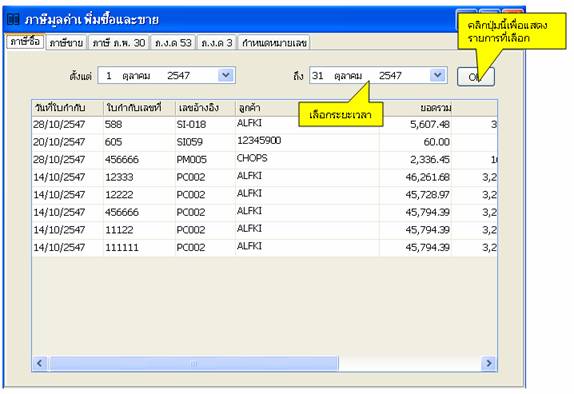Click the horizontal scrollbar left arrow
Screen dimensions: 574x394
point(39,363)
